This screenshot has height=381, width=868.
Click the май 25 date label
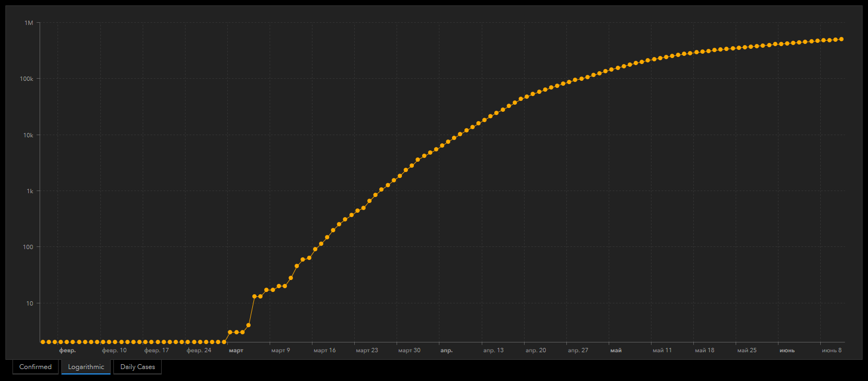[x=746, y=351]
